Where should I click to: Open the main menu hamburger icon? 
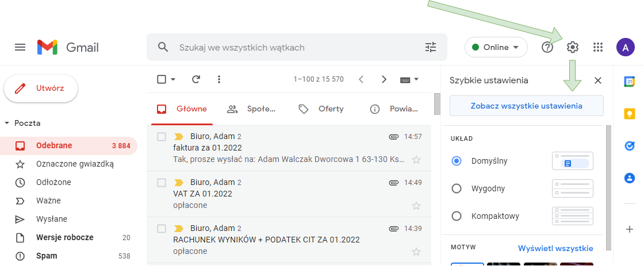tap(20, 47)
